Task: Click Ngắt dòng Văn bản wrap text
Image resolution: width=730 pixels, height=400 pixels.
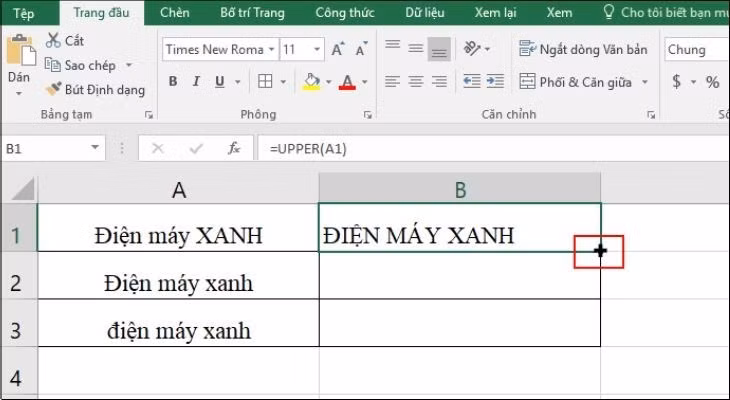Action: point(583,49)
